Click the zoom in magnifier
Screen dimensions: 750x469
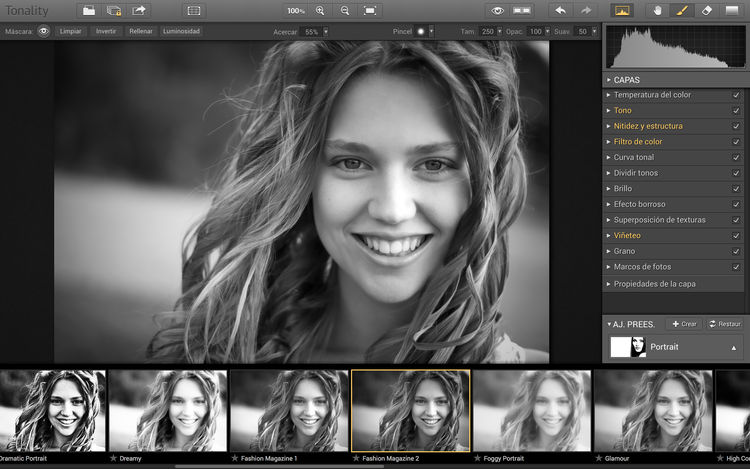pos(320,11)
